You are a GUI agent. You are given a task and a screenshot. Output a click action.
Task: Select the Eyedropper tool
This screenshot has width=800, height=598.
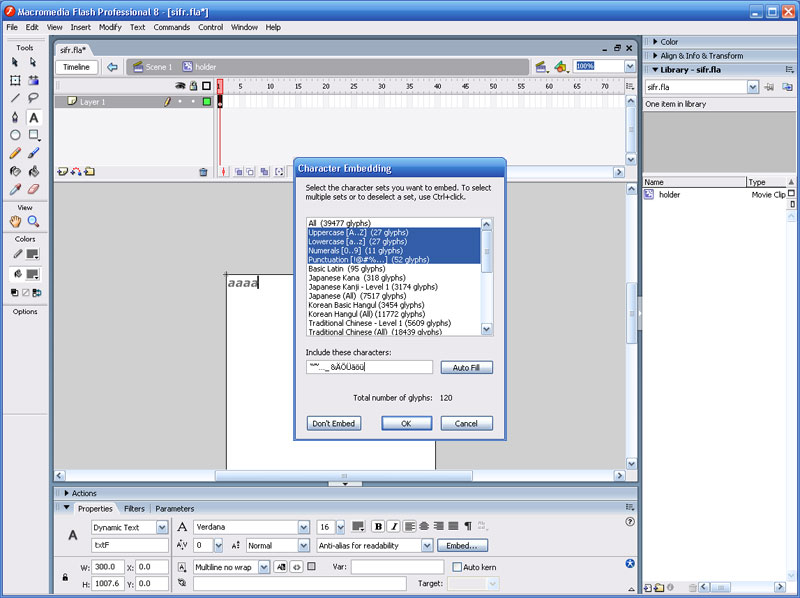(x=15, y=189)
